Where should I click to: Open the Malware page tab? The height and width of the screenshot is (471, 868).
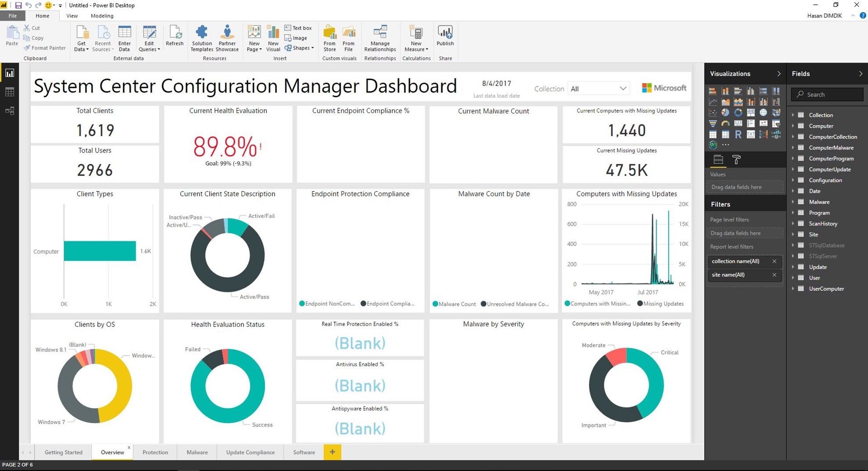tap(197, 452)
